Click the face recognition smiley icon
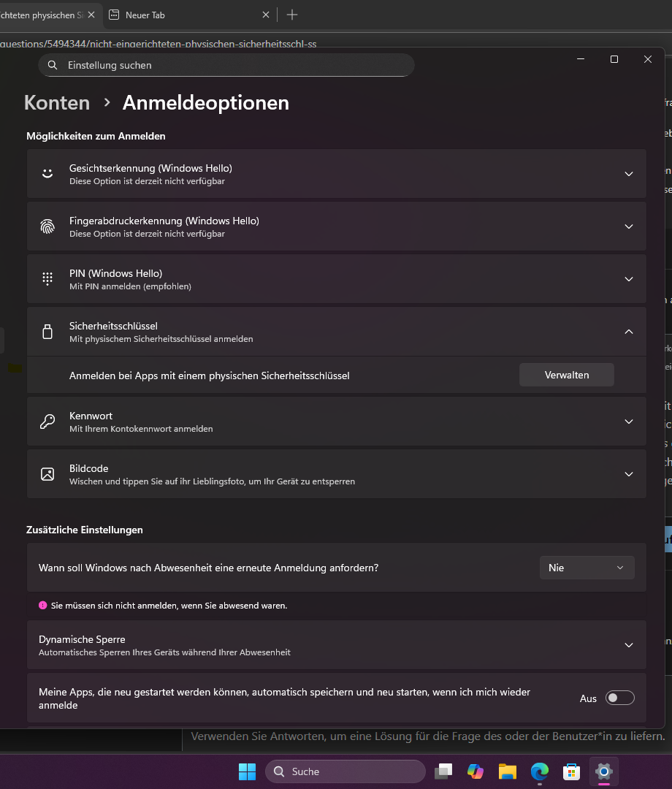Image resolution: width=672 pixels, height=789 pixels. click(x=47, y=174)
